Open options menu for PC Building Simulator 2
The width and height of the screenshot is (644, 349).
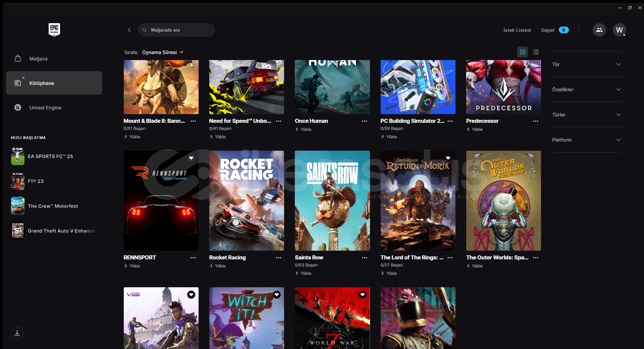(x=450, y=121)
